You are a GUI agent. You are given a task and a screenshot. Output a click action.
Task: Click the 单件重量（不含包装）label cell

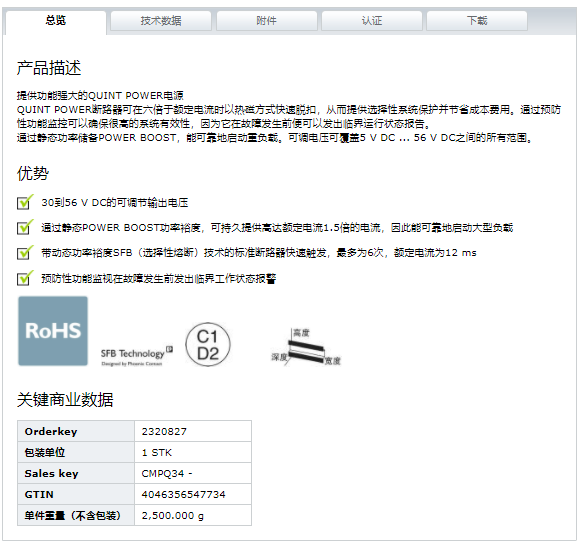pyautogui.click(x=76, y=515)
